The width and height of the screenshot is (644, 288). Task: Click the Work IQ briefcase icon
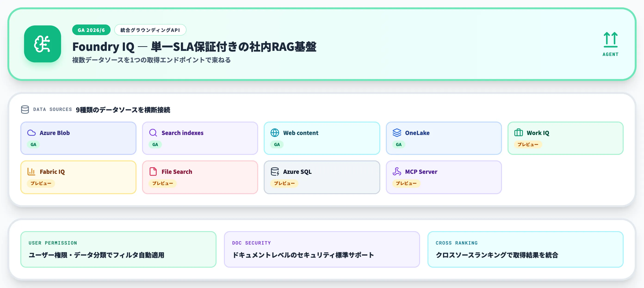coord(518,132)
